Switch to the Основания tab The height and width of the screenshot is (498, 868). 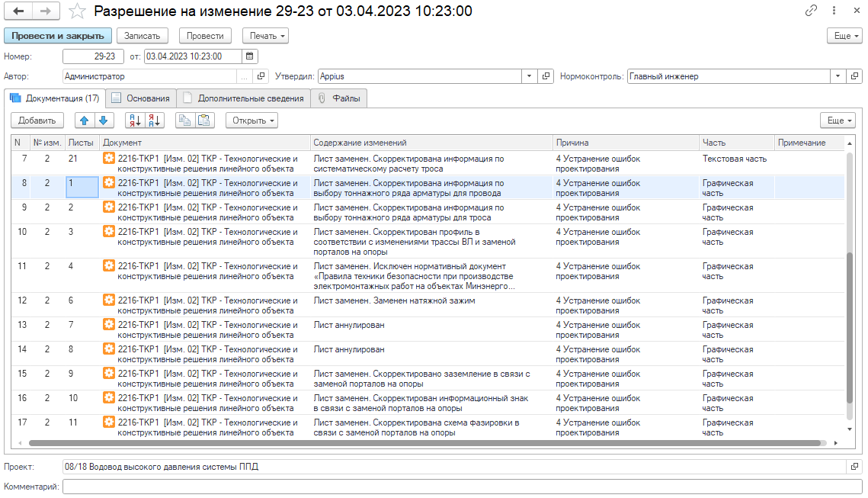point(141,98)
